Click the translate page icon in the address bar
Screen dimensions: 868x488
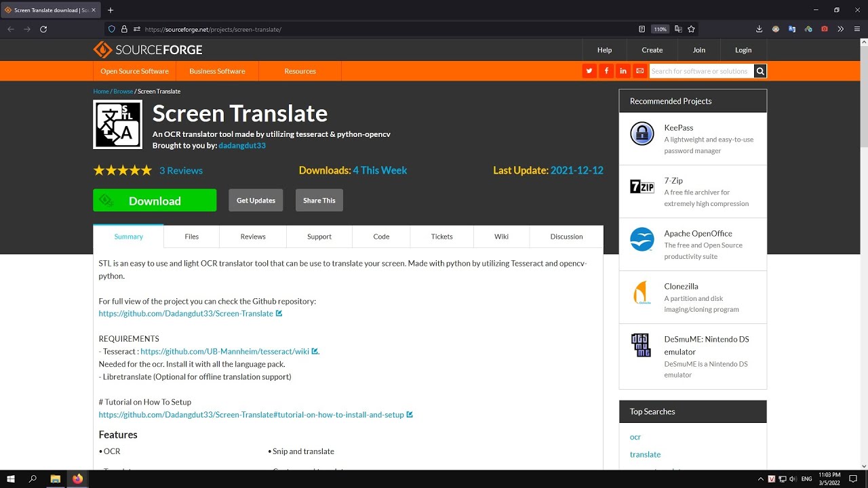678,29
